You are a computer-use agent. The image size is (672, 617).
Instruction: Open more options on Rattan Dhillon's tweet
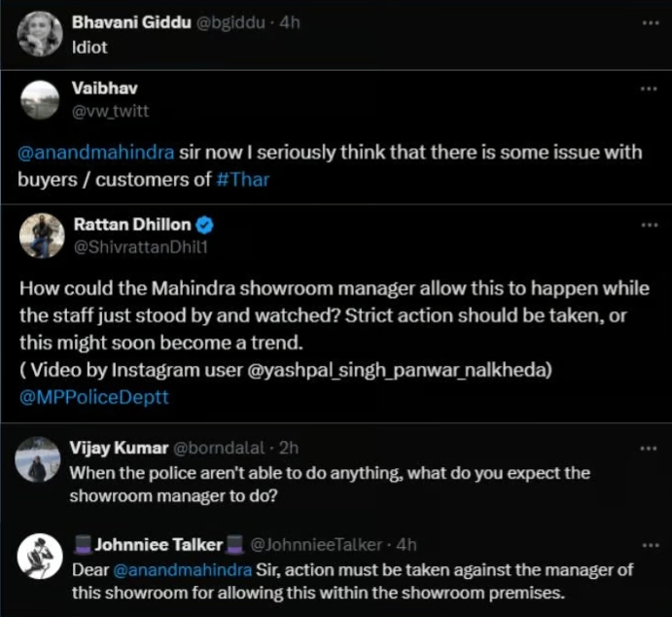point(650,225)
